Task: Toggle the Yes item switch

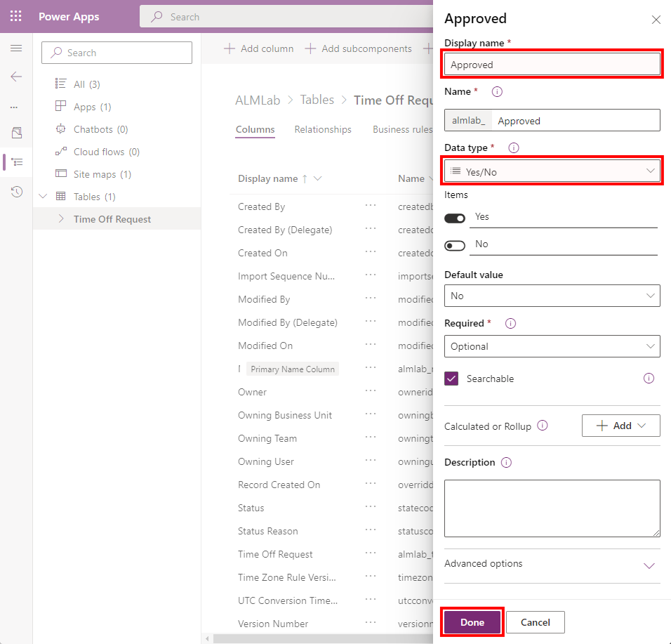Action: [455, 218]
